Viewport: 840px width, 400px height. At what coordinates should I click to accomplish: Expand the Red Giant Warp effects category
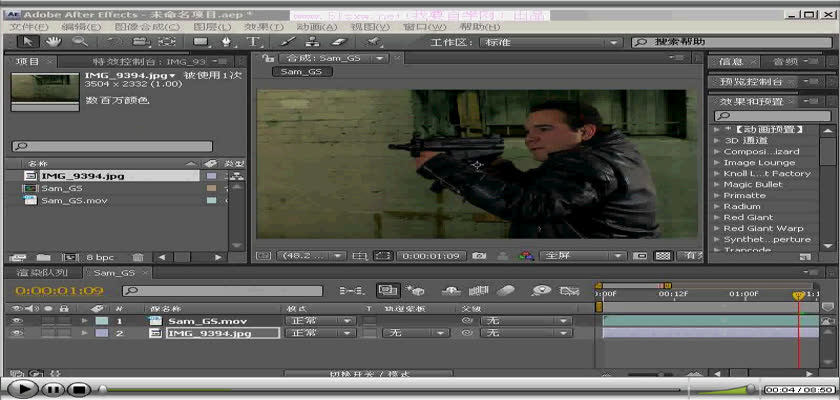[717, 229]
